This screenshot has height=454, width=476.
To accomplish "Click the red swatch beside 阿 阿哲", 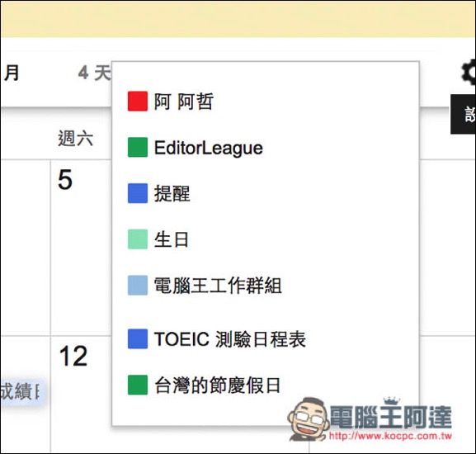I will [138, 102].
